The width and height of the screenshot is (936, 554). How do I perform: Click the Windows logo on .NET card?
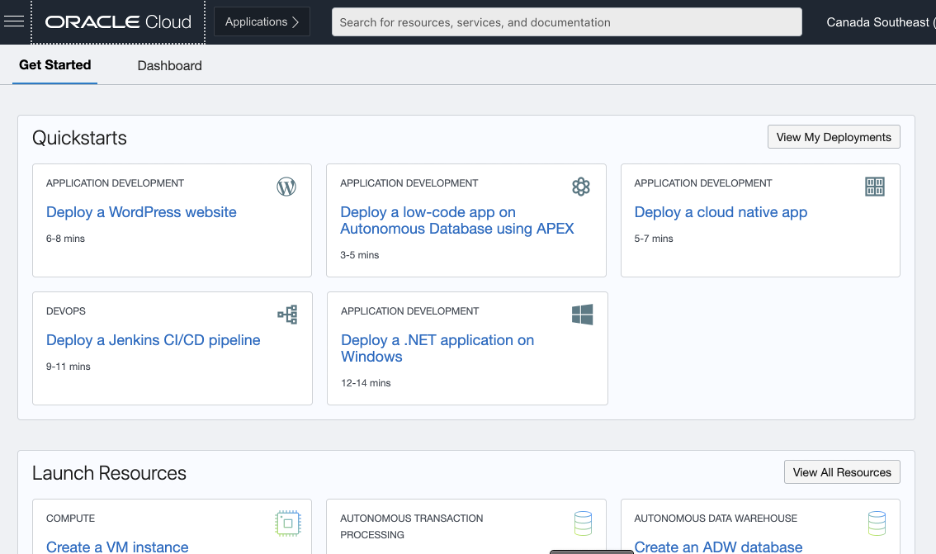point(582,315)
